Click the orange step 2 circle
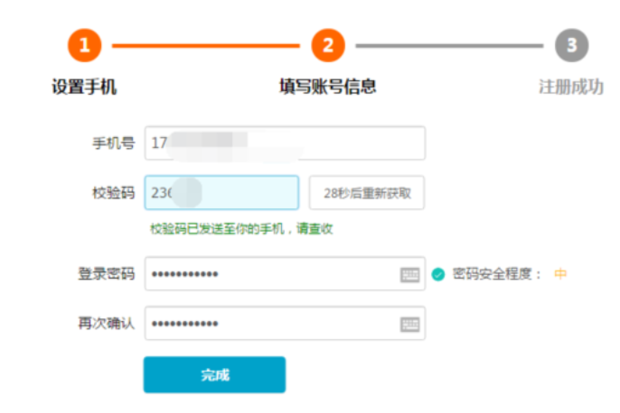Image resolution: width=620 pixels, height=413 pixels. (x=328, y=45)
